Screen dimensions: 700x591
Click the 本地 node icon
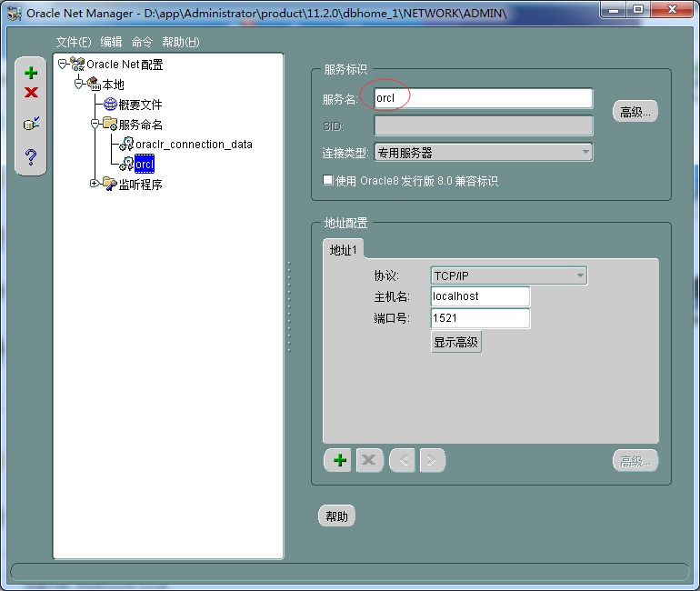click(94, 84)
